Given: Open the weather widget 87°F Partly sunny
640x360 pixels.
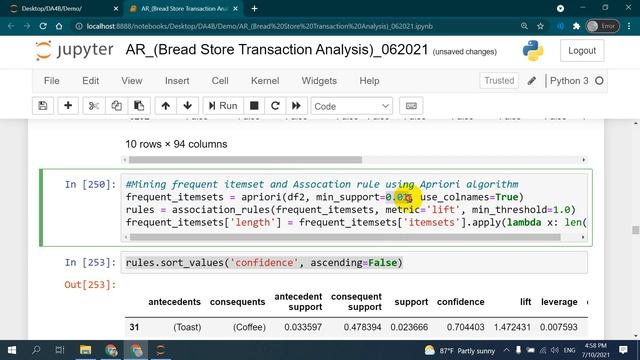Looking at the screenshot, I should point(460,351).
